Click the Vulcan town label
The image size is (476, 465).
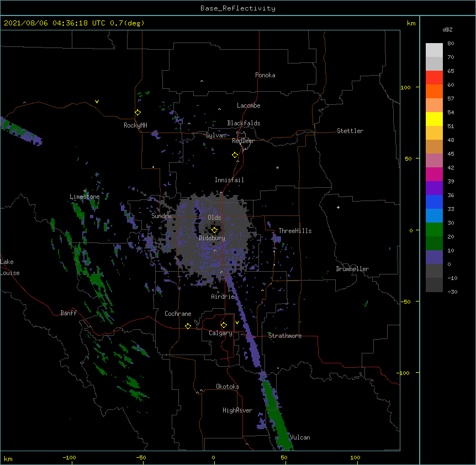[300, 437]
